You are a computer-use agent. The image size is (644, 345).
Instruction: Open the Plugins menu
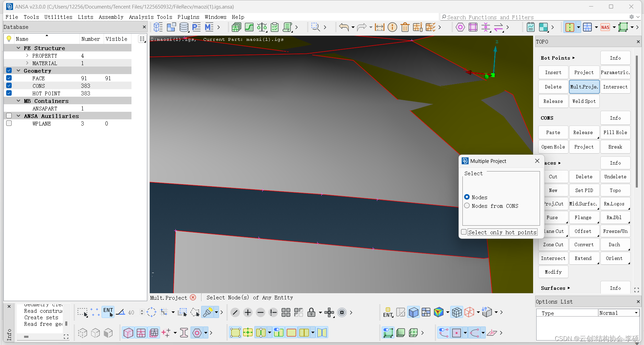click(x=188, y=17)
